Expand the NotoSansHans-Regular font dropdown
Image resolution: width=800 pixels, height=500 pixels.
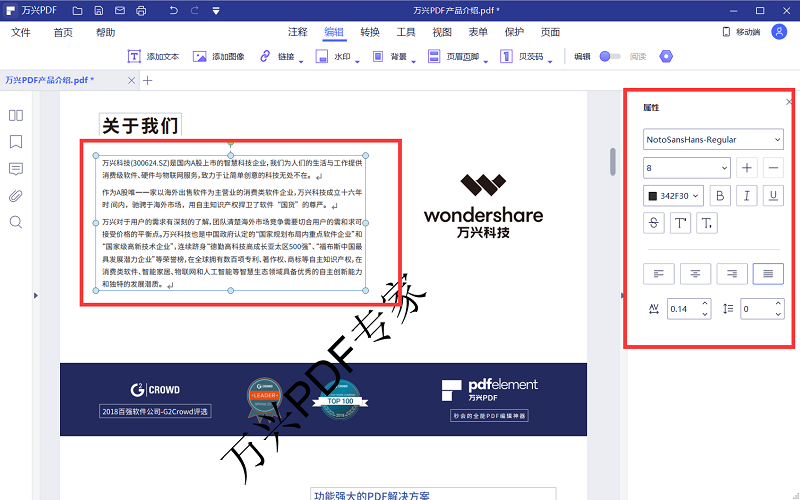(712, 140)
